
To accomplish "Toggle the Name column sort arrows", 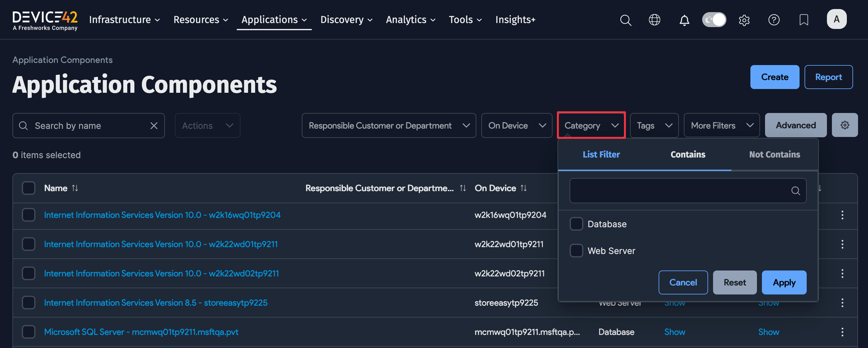I will pos(75,188).
